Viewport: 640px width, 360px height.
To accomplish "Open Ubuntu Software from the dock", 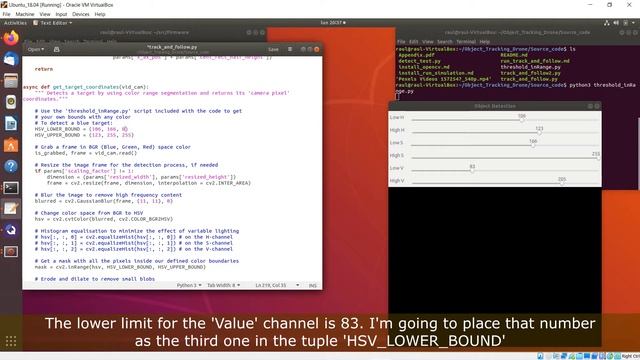I will [x=11, y=145].
